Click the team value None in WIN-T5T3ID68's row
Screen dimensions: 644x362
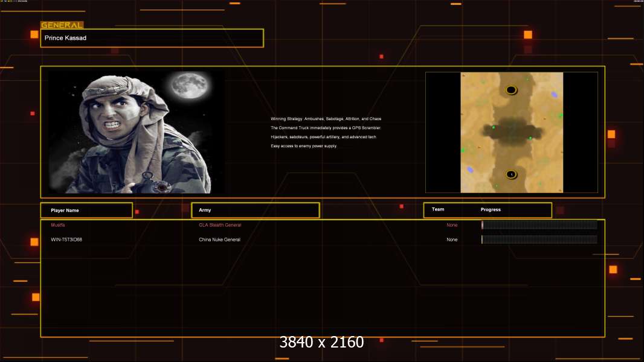click(x=452, y=240)
